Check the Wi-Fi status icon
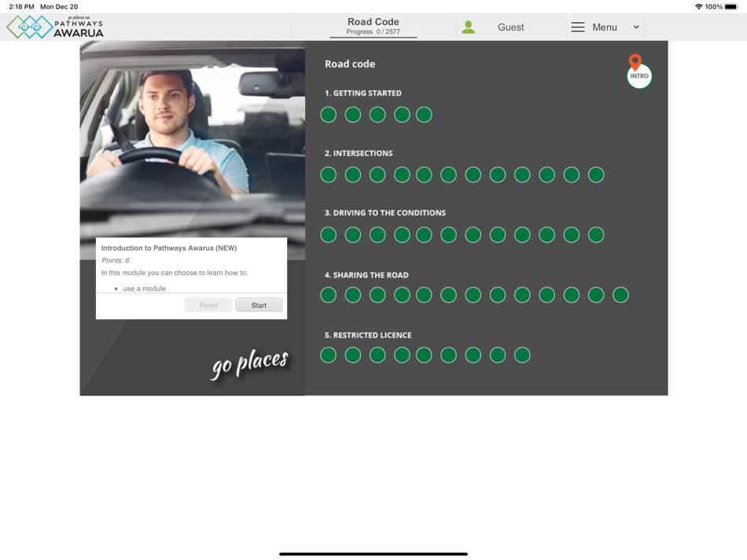The image size is (747, 560). pyautogui.click(x=699, y=6)
